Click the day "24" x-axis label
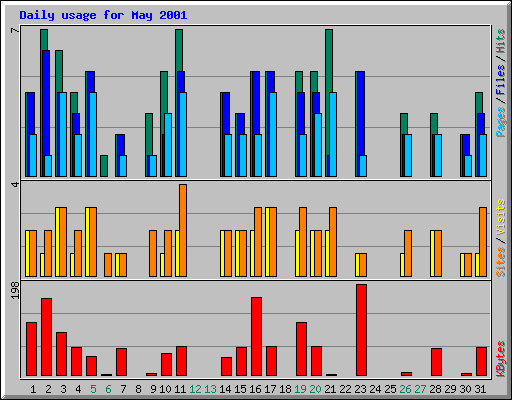The width and height of the screenshot is (512, 400). pyautogui.click(x=375, y=389)
